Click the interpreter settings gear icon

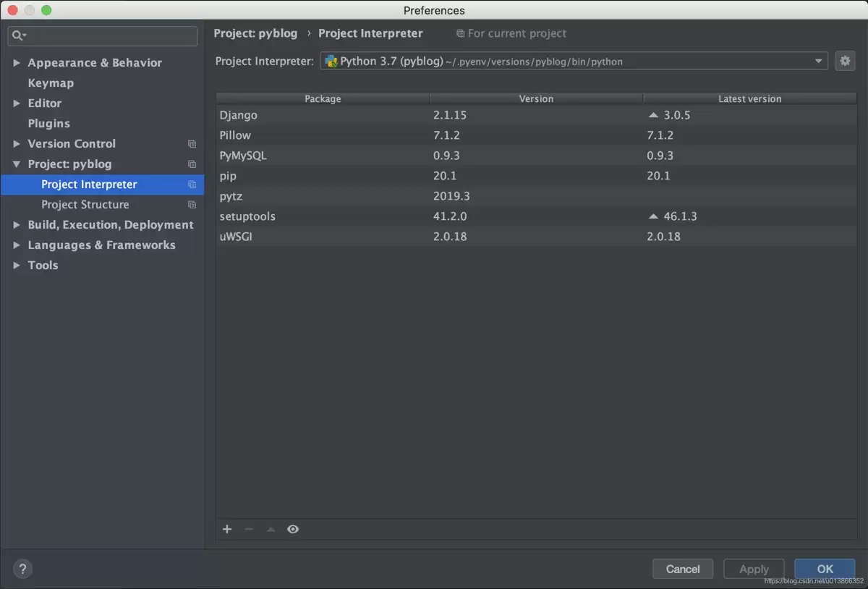pyautogui.click(x=844, y=62)
